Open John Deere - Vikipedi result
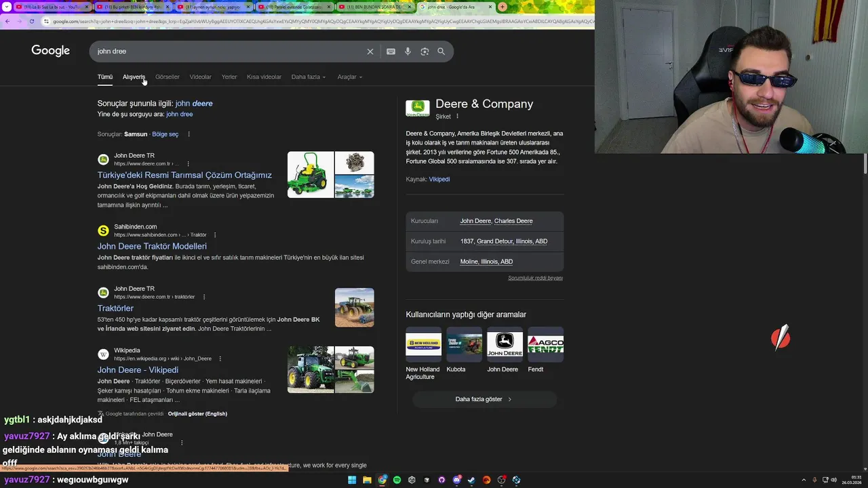This screenshot has width=868, height=488. pos(138,370)
